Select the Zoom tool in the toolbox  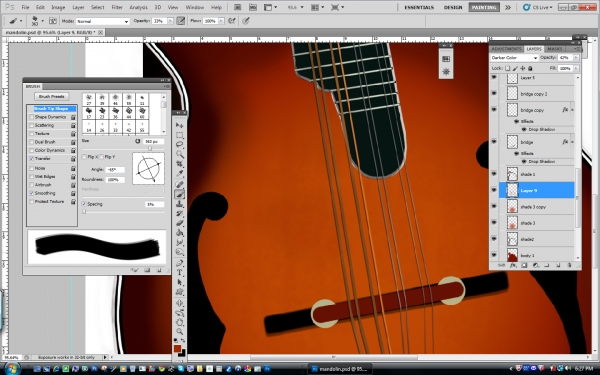[179, 332]
